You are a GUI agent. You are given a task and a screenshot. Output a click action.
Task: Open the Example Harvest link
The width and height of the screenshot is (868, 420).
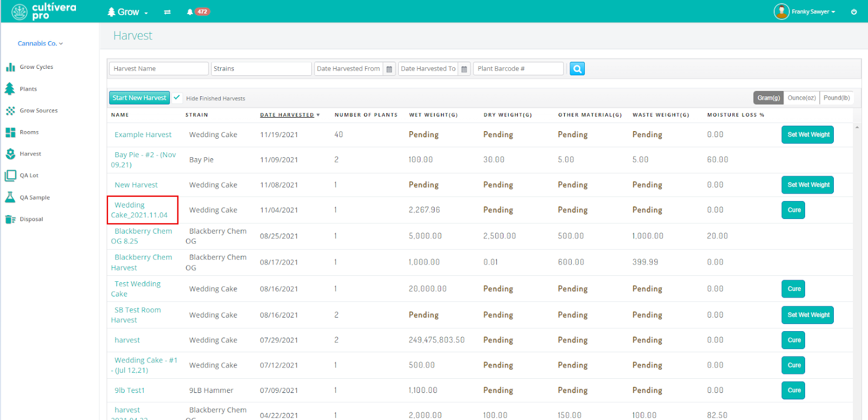click(143, 135)
